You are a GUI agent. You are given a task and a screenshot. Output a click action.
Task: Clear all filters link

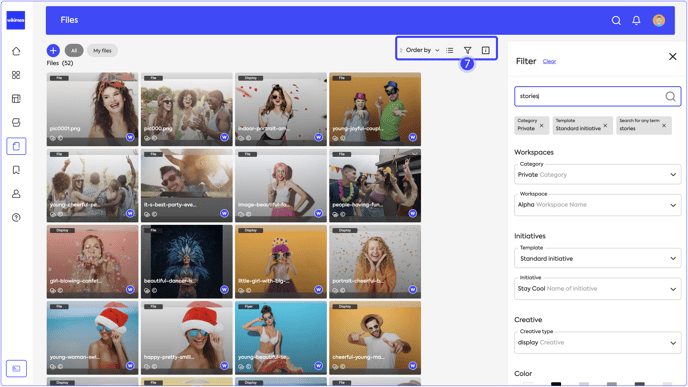549,61
